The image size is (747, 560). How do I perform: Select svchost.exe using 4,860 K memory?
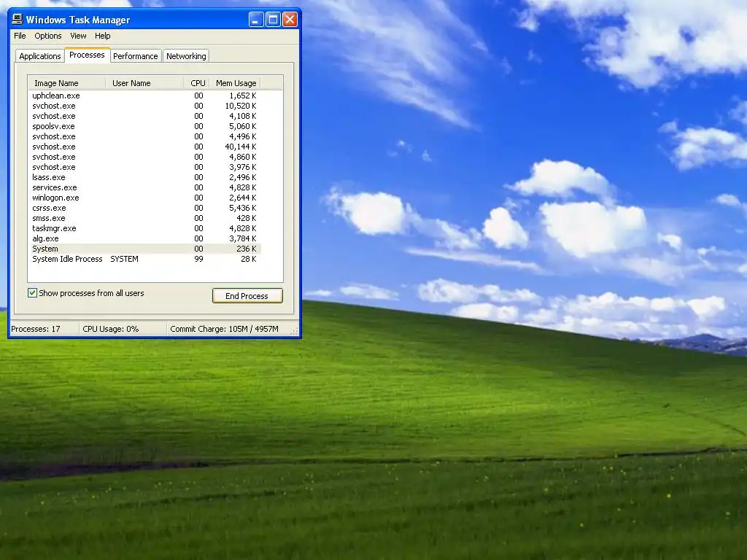coord(145,157)
